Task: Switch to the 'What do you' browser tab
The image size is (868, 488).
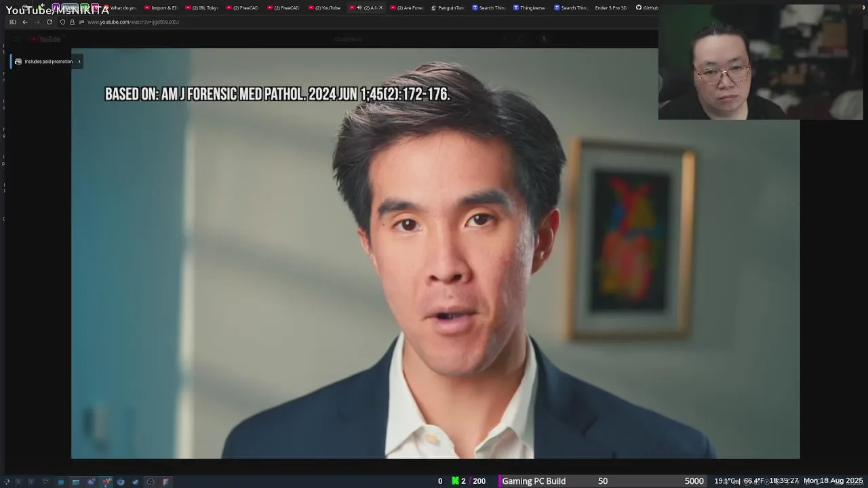Action: pos(119,7)
